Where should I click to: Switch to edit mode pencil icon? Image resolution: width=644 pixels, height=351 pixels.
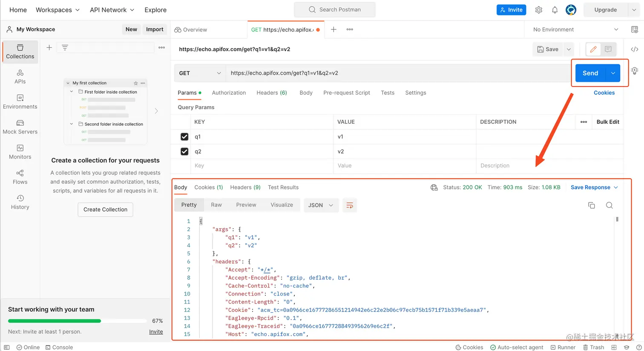tap(593, 49)
